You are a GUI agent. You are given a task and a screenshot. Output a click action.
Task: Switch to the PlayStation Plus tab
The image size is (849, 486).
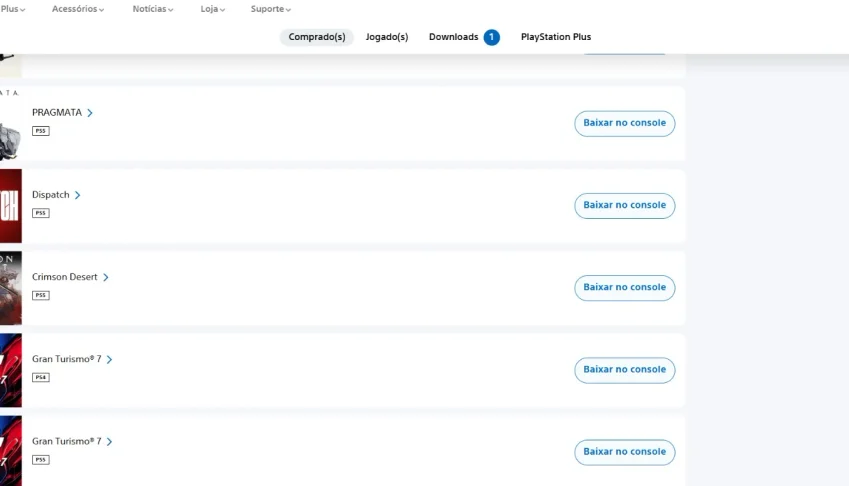tap(556, 37)
